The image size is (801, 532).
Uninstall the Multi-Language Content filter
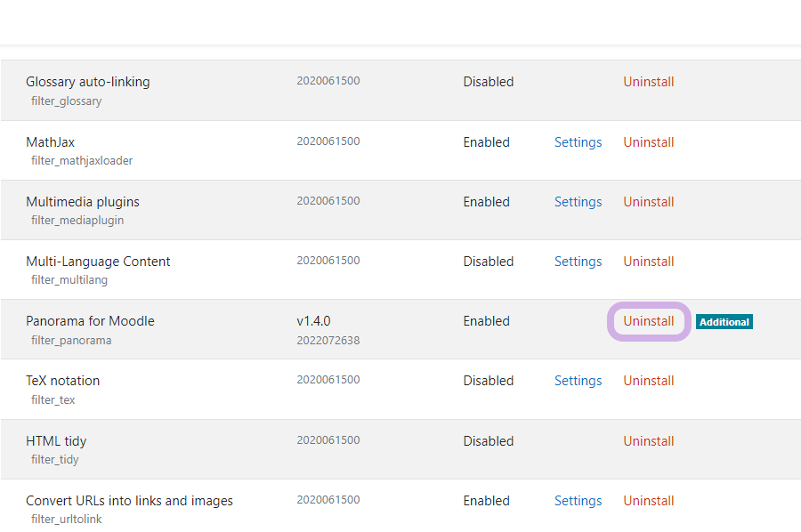click(x=648, y=262)
